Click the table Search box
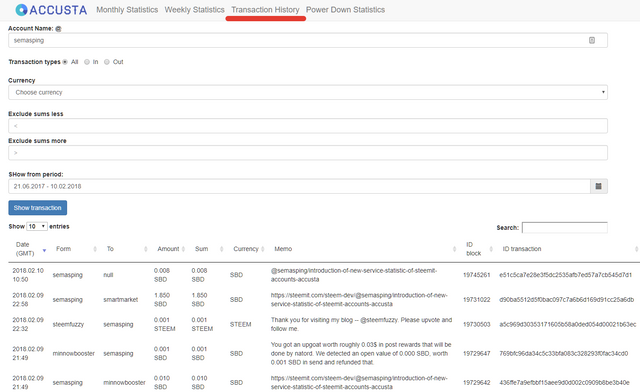 (x=564, y=227)
